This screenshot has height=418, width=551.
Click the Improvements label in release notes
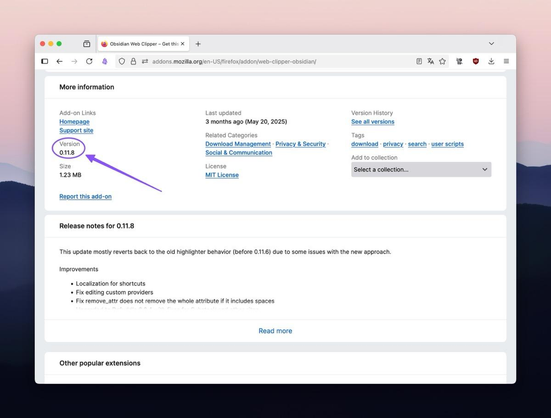tap(79, 269)
